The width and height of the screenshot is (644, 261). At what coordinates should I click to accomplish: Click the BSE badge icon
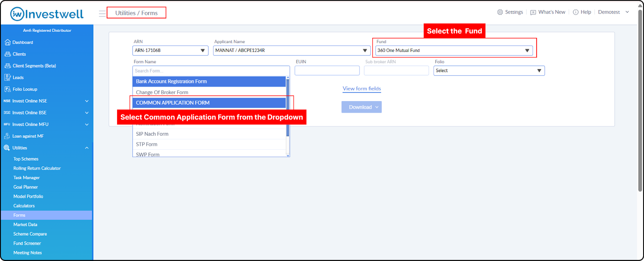click(7, 113)
